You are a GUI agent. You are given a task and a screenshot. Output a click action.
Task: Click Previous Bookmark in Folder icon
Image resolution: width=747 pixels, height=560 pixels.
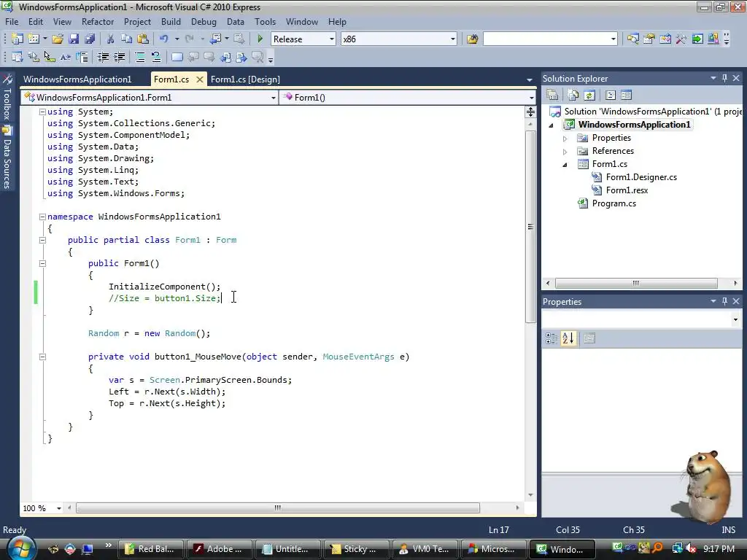[x=226, y=57]
